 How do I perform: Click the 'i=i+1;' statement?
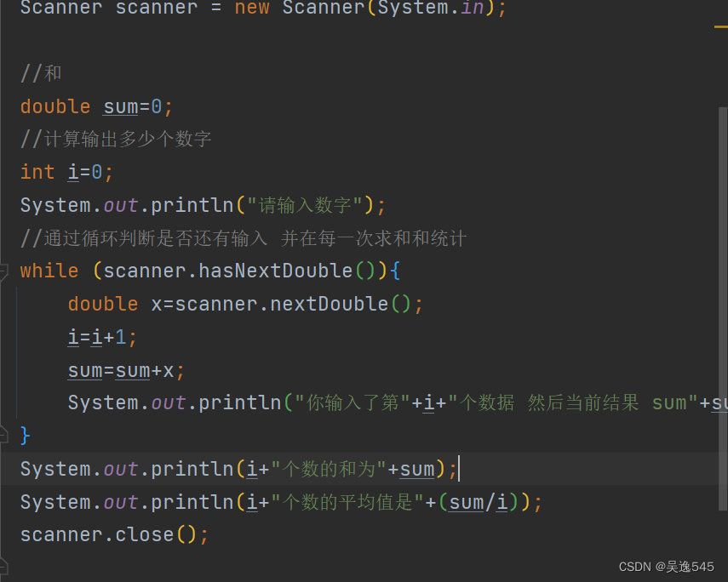(103, 337)
